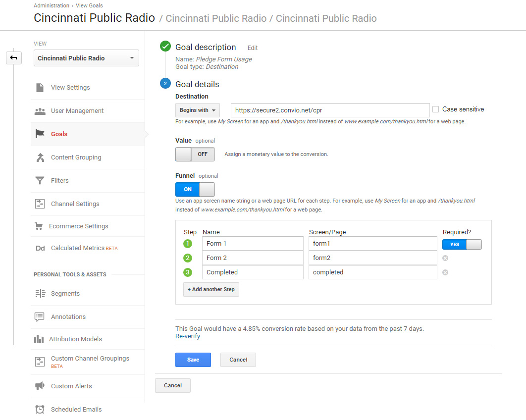
Task: Click the Goals flag icon
Action: click(40, 134)
